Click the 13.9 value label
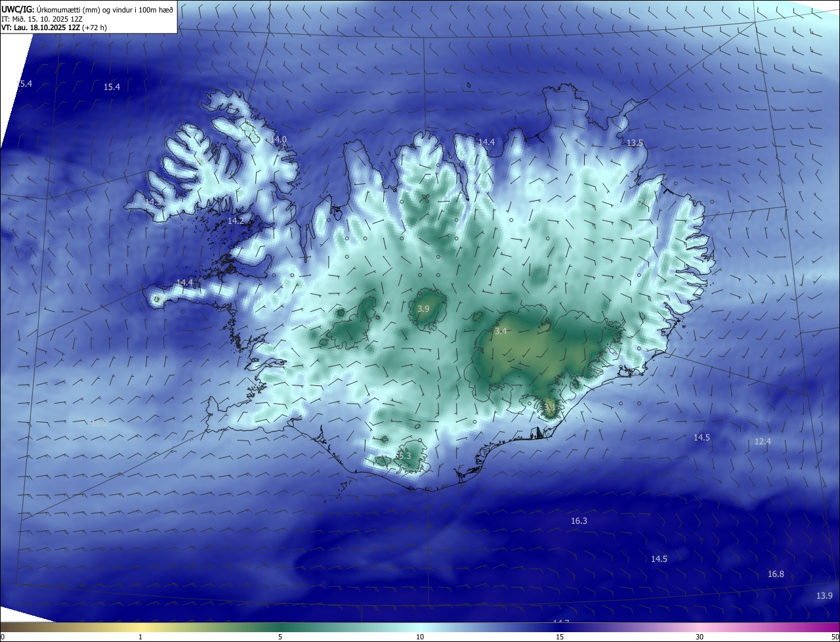Screen dimensions: 840x642 tap(824, 596)
